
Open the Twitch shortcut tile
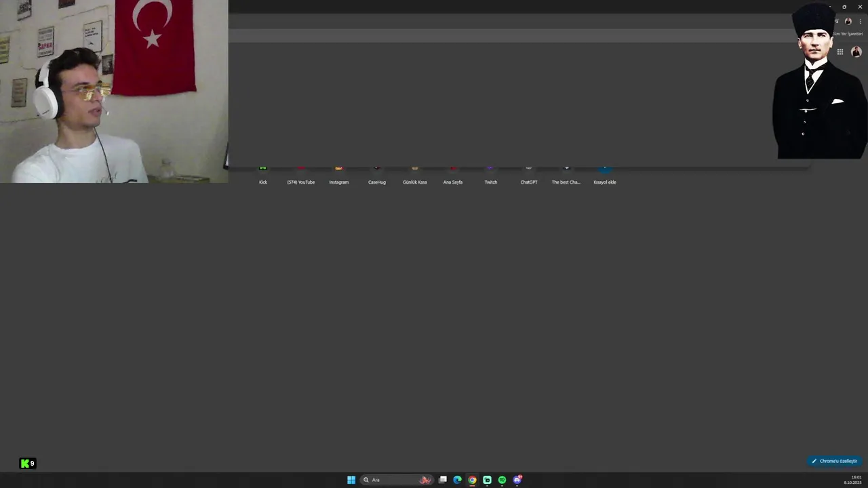click(x=491, y=176)
